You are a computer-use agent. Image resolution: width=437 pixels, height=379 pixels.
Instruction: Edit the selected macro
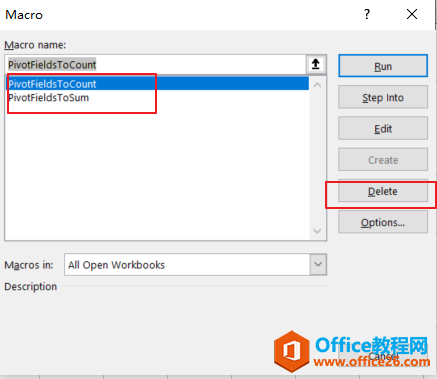point(383,128)
